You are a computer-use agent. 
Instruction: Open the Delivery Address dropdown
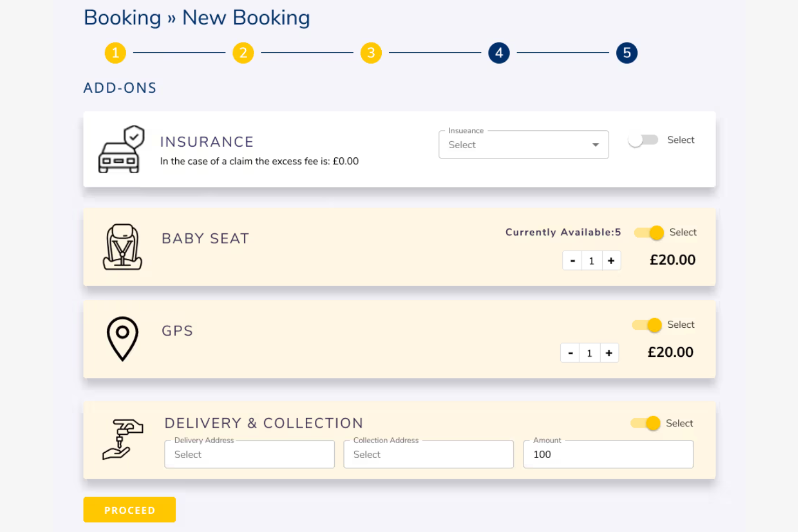pos(249,454)
